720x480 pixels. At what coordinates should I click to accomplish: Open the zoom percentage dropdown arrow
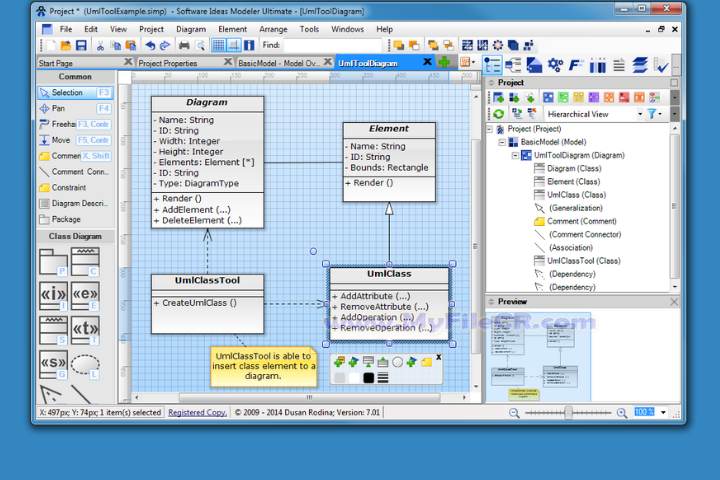pos(664,412)
